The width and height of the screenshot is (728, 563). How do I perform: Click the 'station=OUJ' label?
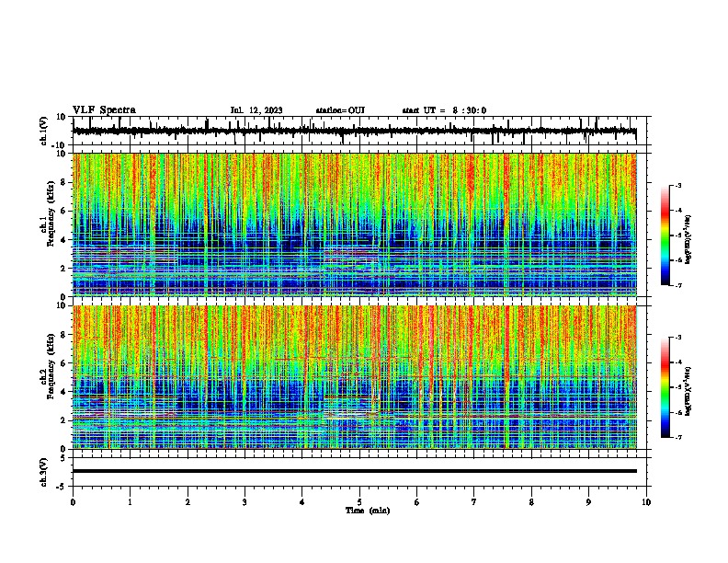pyautogui.click(x=340, y=110)
